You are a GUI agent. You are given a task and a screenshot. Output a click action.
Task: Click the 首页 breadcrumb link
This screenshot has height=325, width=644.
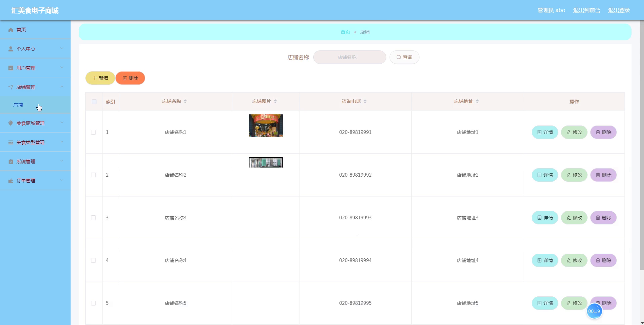345,32
